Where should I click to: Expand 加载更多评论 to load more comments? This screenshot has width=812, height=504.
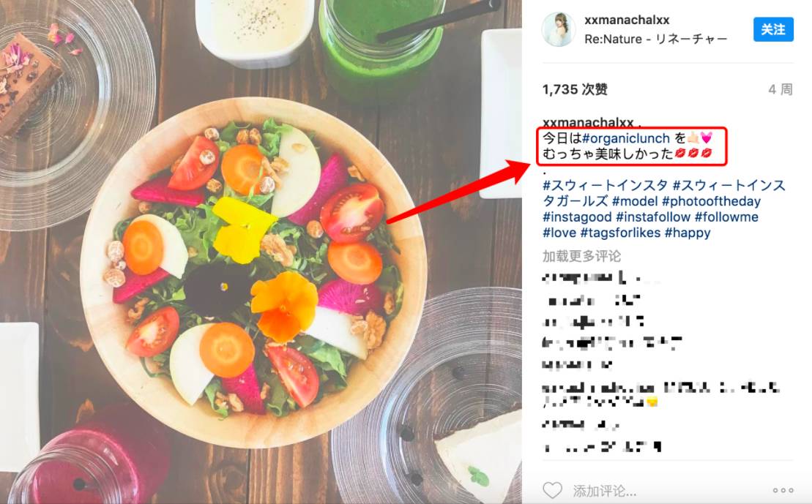(x=581, y=256)
